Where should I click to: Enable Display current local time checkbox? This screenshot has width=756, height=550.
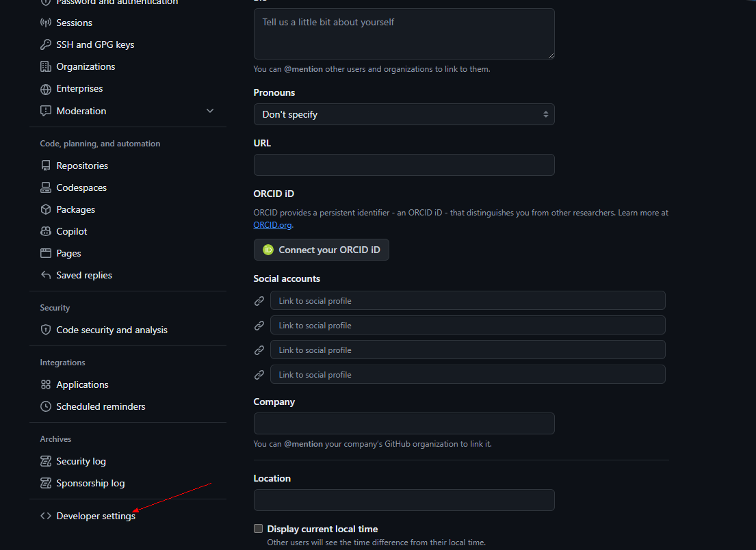pyautogui.click(x=259, y=529)
